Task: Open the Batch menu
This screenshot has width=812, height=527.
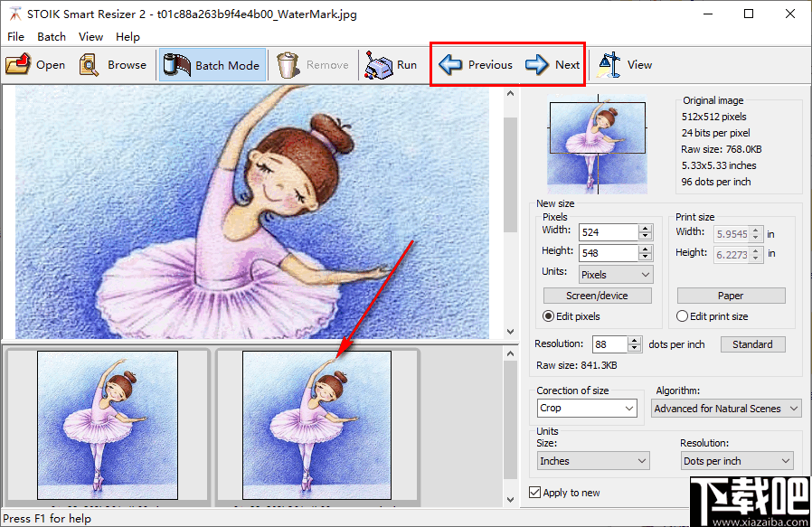Action: click(x=52, y=36)
